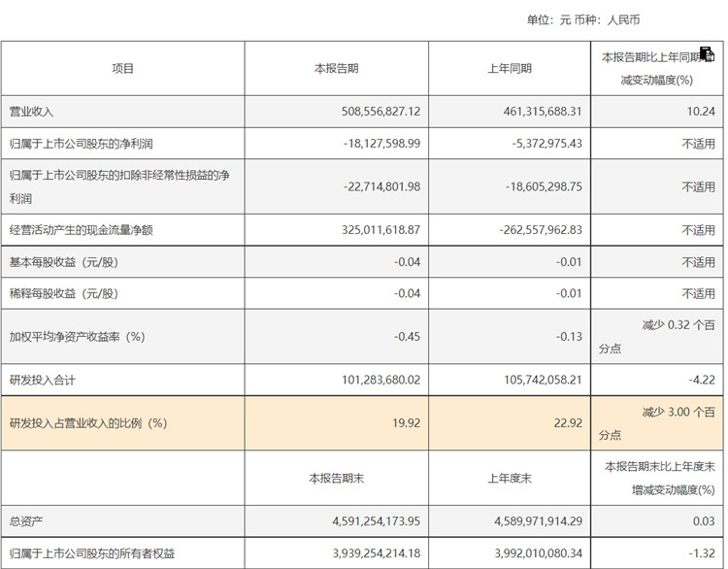Click the 归属于上市公司股东的净利润 row label
Image resolution: width=728 pixels, height=569 pixels.
tap(81, 144)
